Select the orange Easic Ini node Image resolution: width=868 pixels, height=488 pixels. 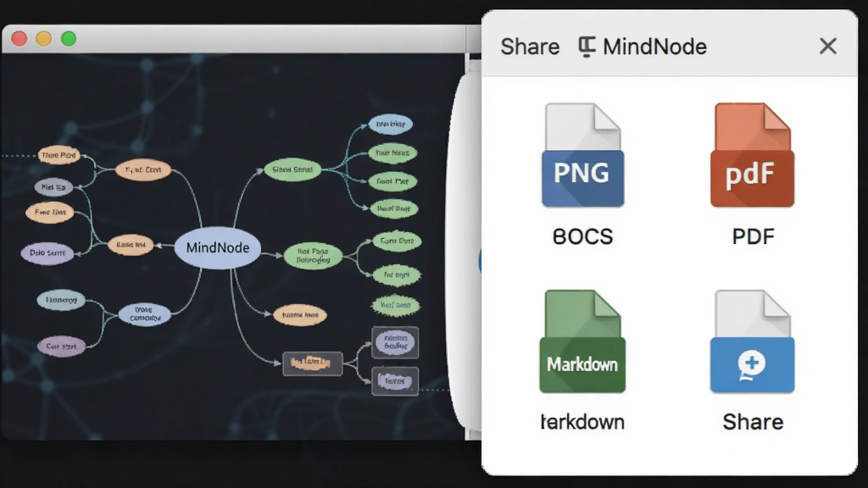click(x=131, y=245)
